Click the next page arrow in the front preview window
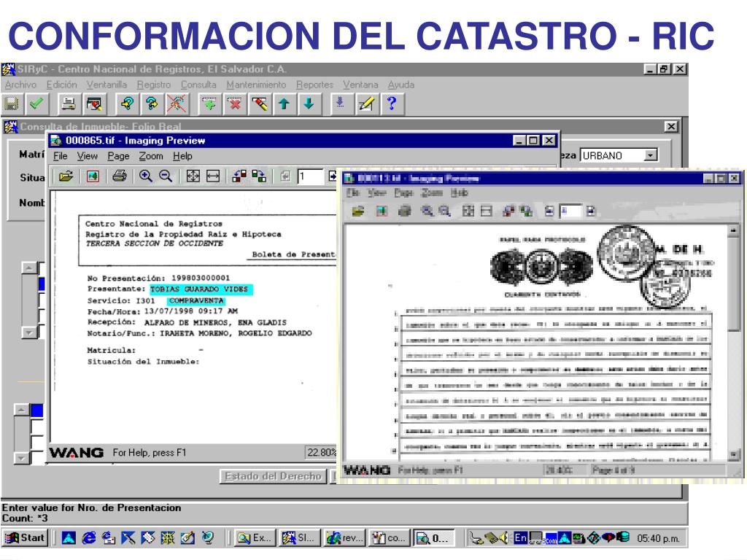 [591, 211]
